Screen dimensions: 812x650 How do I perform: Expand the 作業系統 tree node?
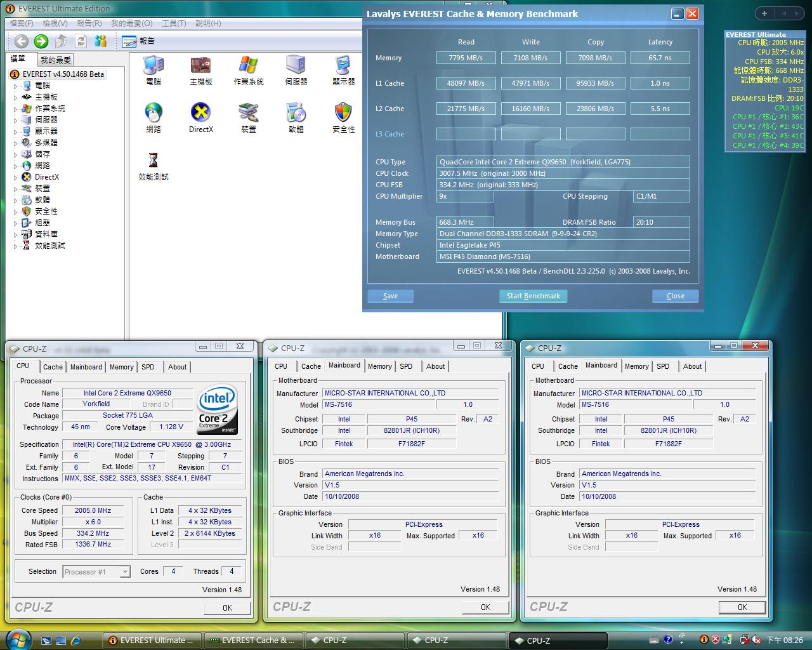click(x=16, y=109)
